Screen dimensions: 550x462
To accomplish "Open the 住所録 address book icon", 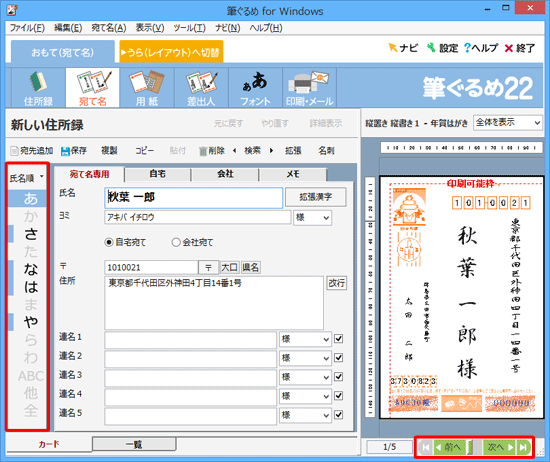I will pos(38,88).
